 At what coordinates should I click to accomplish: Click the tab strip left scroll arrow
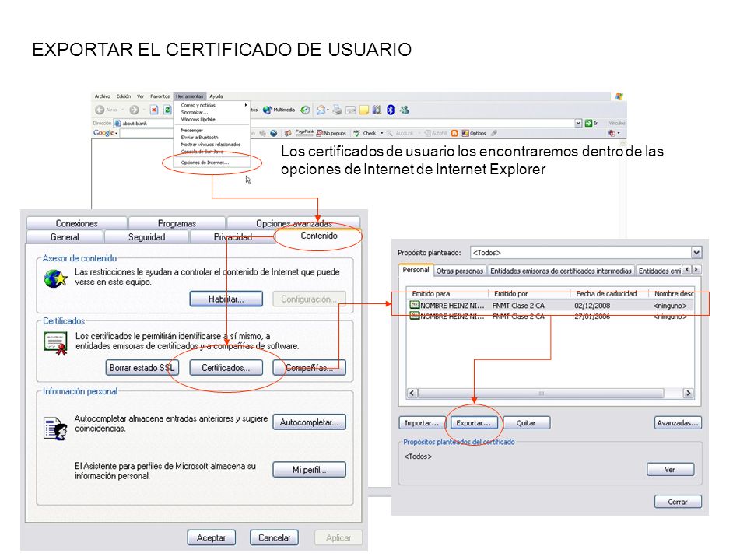click(x=687, y=270)
